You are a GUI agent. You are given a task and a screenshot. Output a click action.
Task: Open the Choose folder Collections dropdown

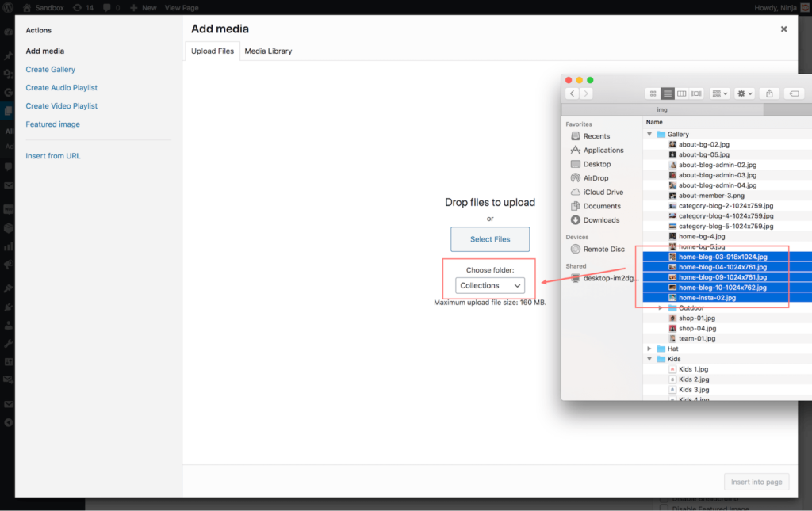[x=489, y=285]
